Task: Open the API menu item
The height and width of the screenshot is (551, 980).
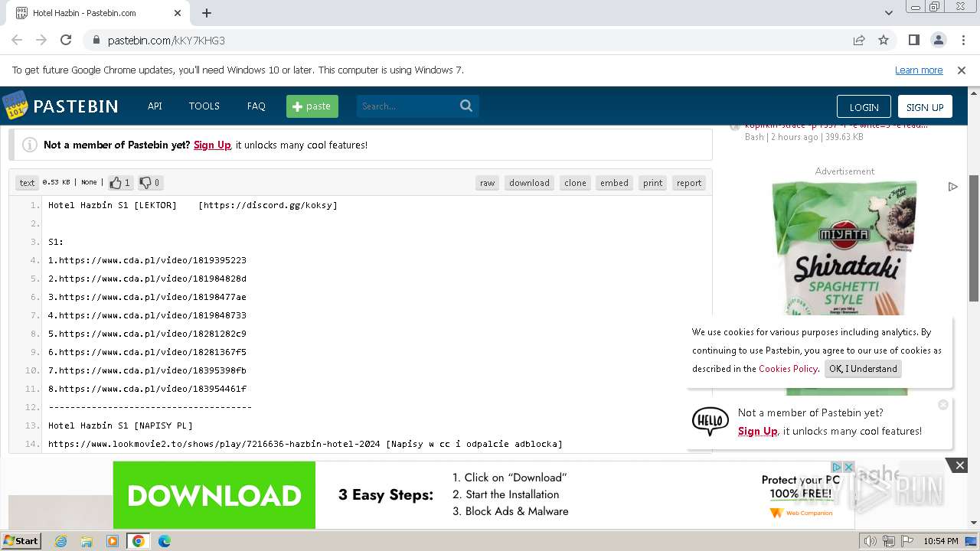Action: coord(155,106)
